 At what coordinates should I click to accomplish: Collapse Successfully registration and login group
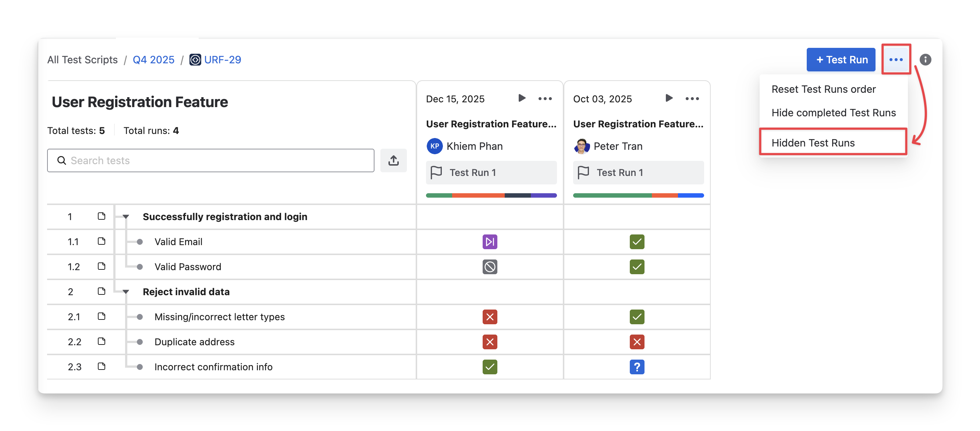[x=126, y=217]
